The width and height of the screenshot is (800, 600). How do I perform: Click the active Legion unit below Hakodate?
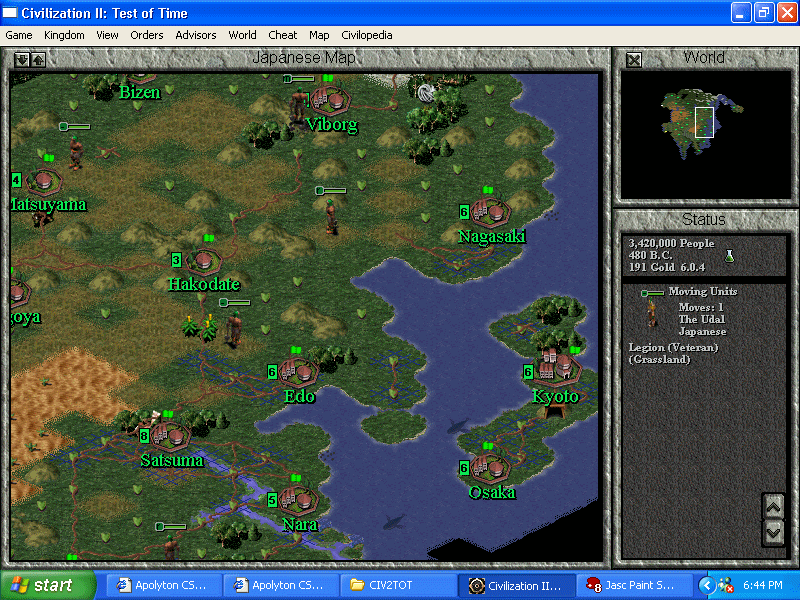pyautogui.click(x=234, y=326)
